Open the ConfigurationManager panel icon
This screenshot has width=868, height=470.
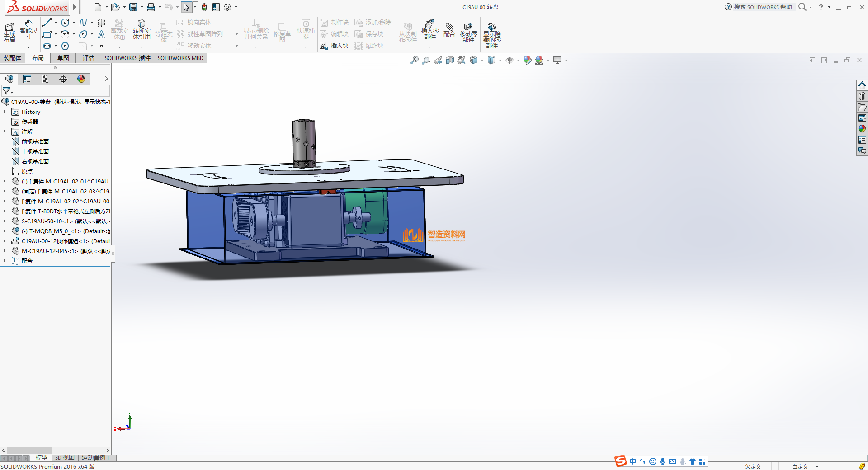[x=45, y=79]
